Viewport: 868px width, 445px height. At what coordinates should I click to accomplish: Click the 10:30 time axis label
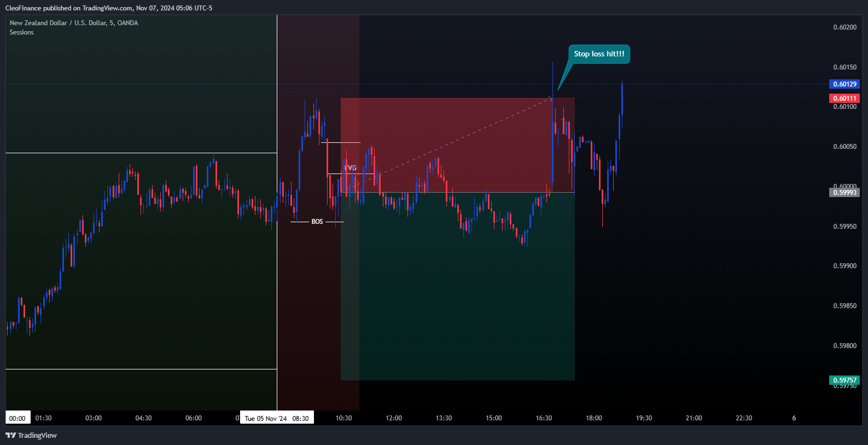(x=343, y=418)
